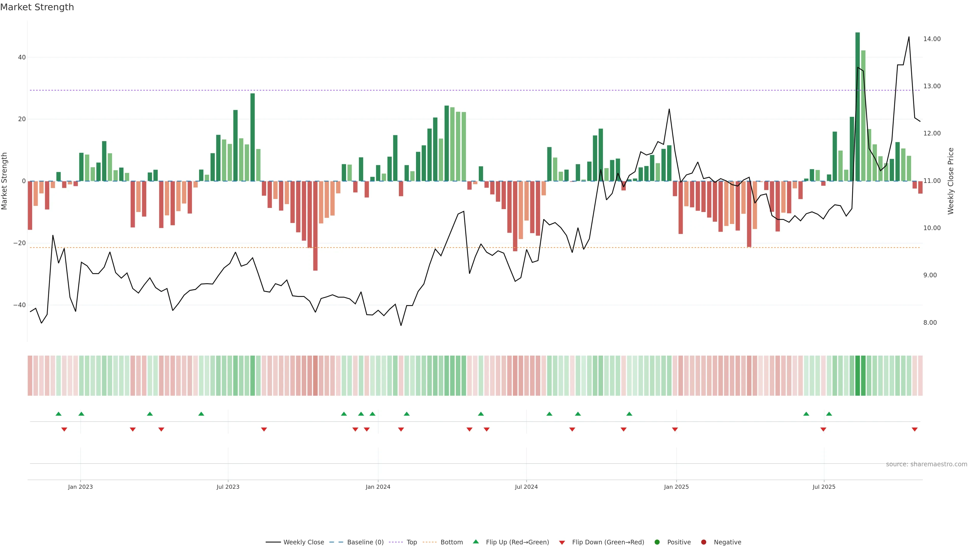Click the Positive green circle legend icon
980x551 pixels.
coord(657,542)
